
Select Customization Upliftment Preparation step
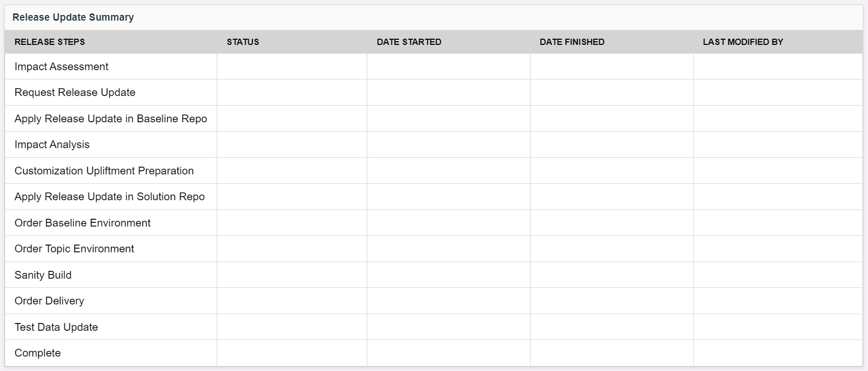click(x=104, y=171)
